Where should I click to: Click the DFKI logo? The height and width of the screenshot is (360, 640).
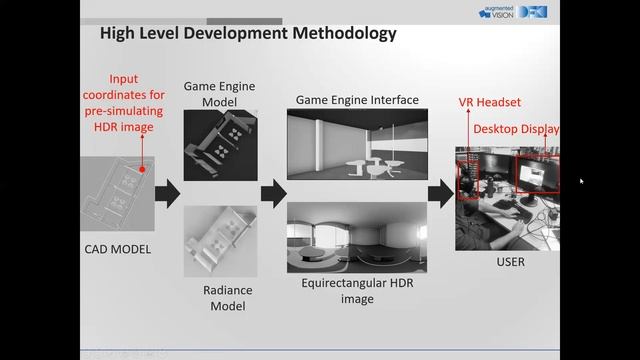click(x=532, y=12)
